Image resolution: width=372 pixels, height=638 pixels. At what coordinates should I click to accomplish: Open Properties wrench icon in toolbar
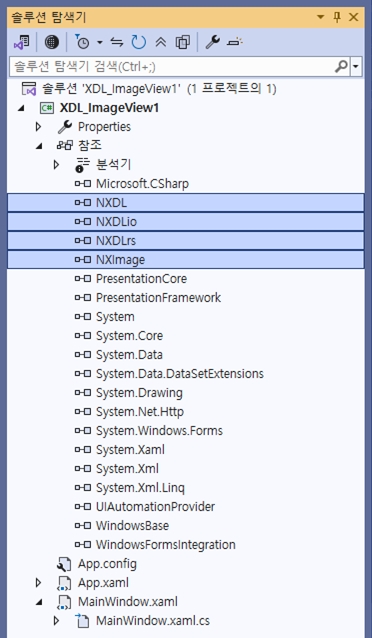pyautogui.click(x=212, y=42)
